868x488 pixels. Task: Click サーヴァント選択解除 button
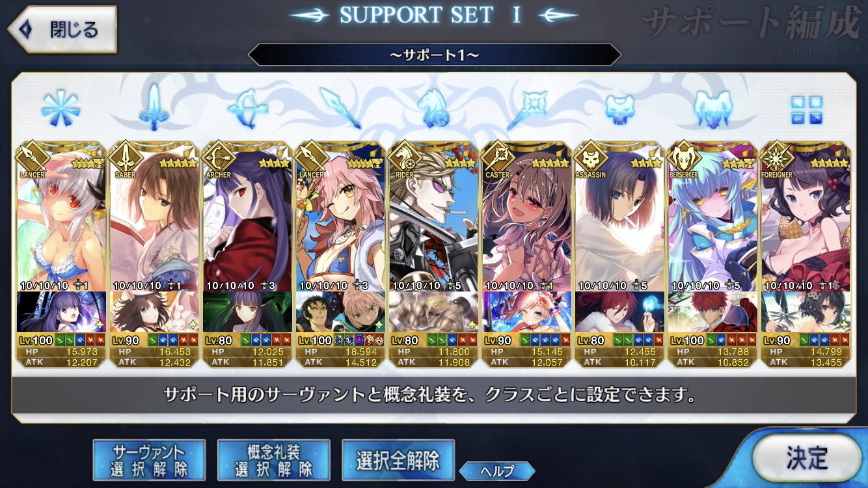tap(149, 461)
